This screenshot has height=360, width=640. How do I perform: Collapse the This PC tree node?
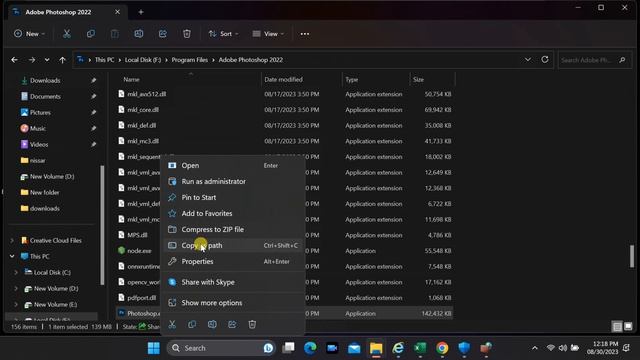tap(12, 256)
